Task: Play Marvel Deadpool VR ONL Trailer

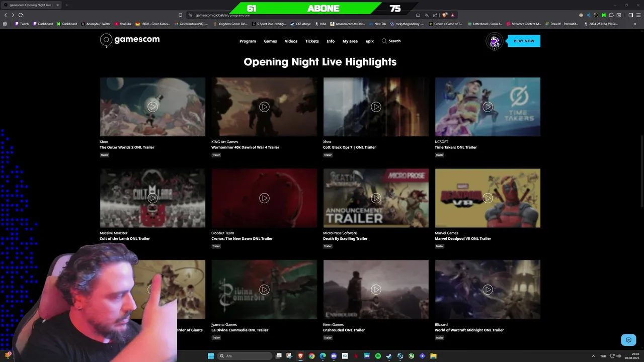Action: click(x=488, y=198)
